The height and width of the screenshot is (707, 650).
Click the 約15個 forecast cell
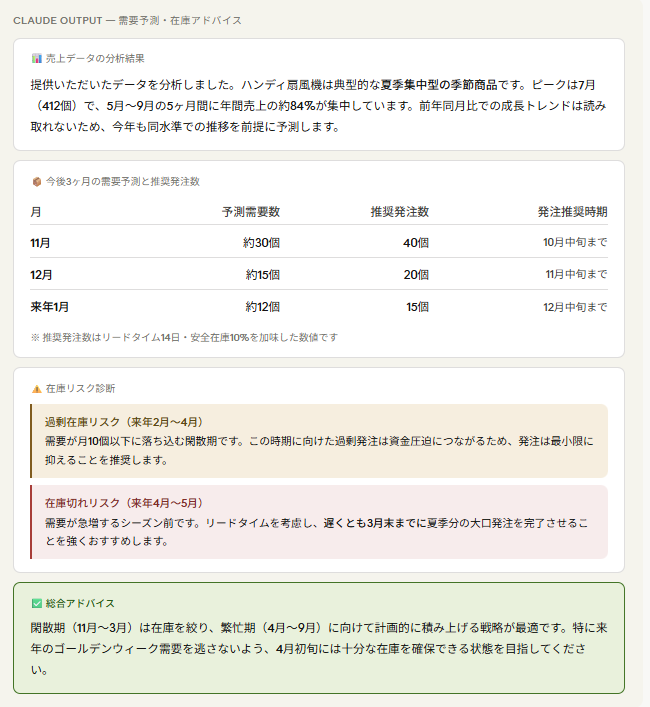point(263,275)
